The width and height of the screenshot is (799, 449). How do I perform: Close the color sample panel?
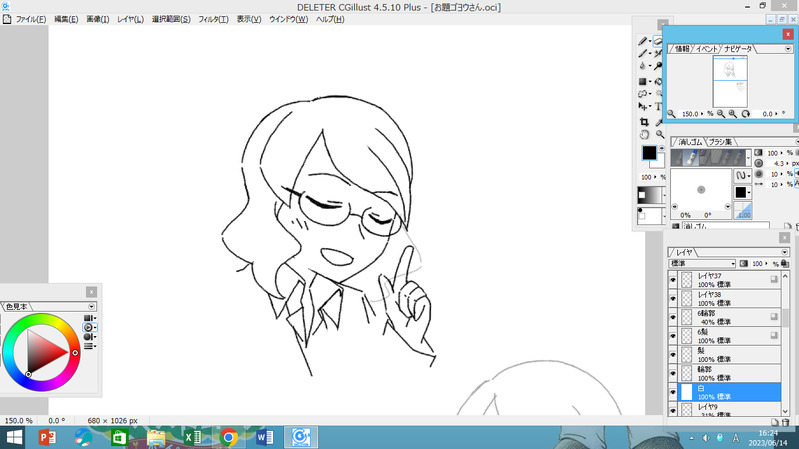coord(91,292)
